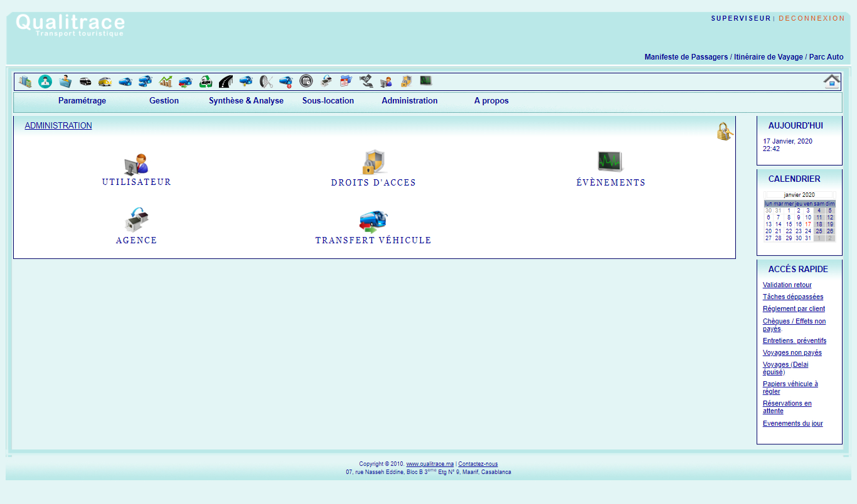
Task: Open the Synthèse & Analyse menu
Action: [246, 101]
